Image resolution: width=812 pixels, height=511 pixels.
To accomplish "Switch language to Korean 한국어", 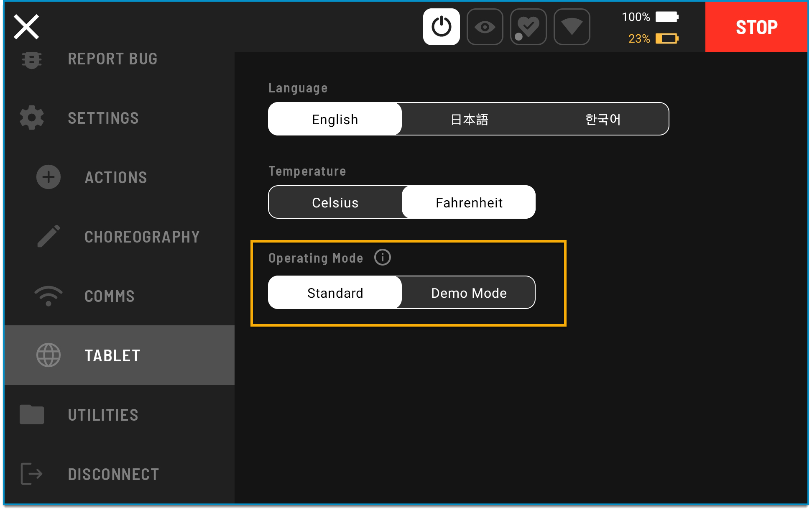I will click(603, 119).
